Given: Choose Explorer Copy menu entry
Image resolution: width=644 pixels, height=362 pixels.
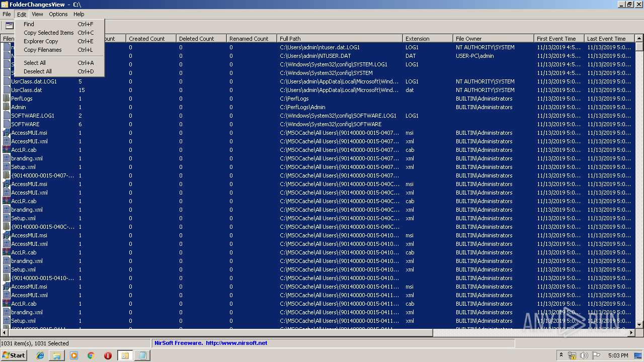Looking at the screenshot, I should click(x=59, y=41).
